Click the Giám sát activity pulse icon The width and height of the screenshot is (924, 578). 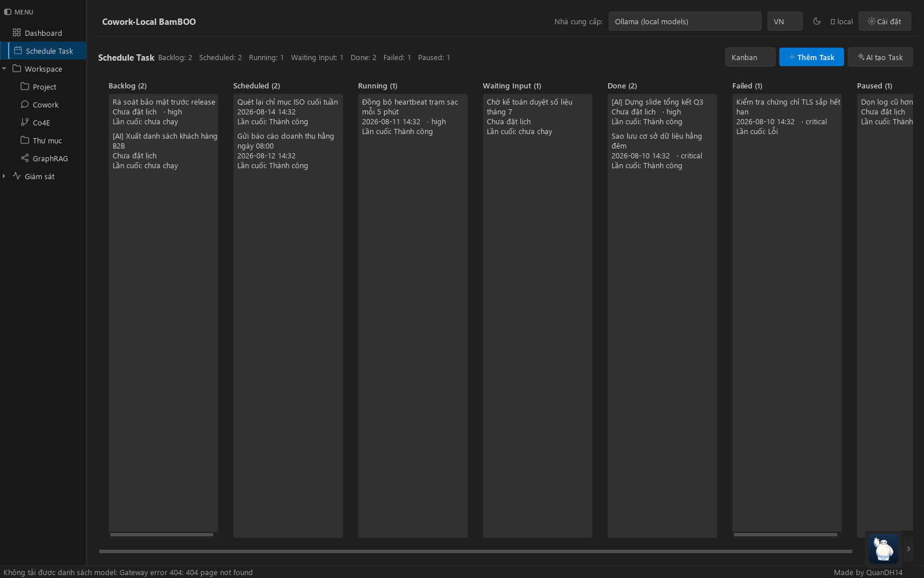point(17,176)
